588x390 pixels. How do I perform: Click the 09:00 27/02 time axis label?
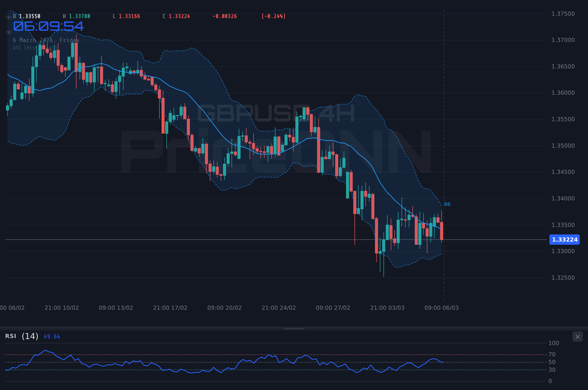[333, 308]
